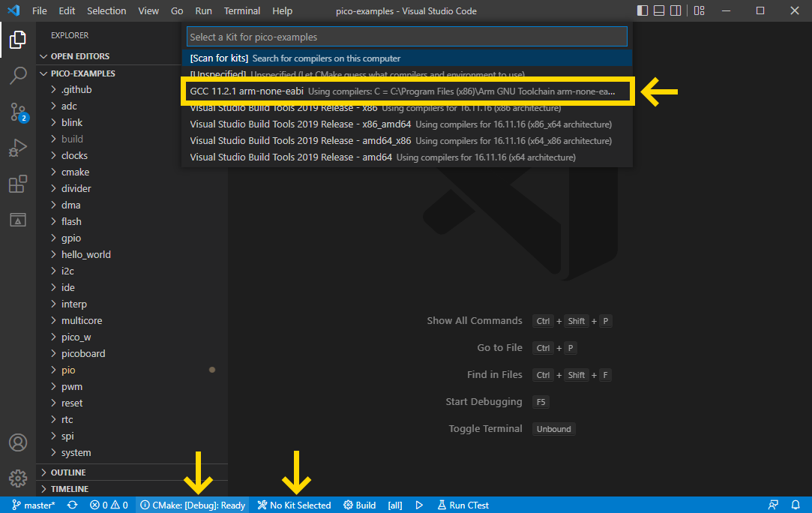
Task: Toggle panel layout icon
Action: pyautogui.click(x=659, y=10)
